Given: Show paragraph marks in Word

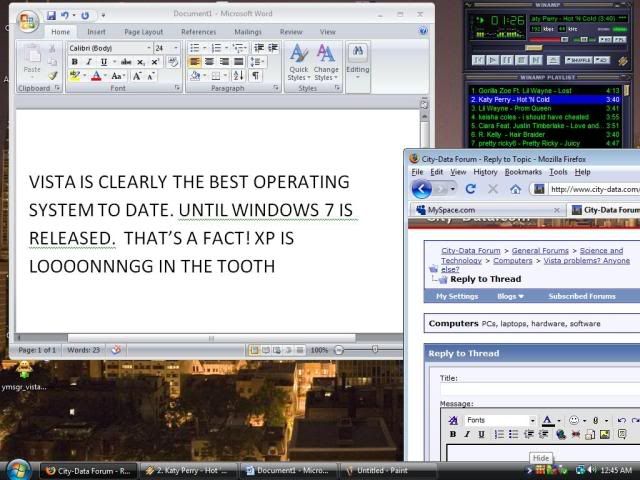Looking at the screenshot, I should (256, 76).
